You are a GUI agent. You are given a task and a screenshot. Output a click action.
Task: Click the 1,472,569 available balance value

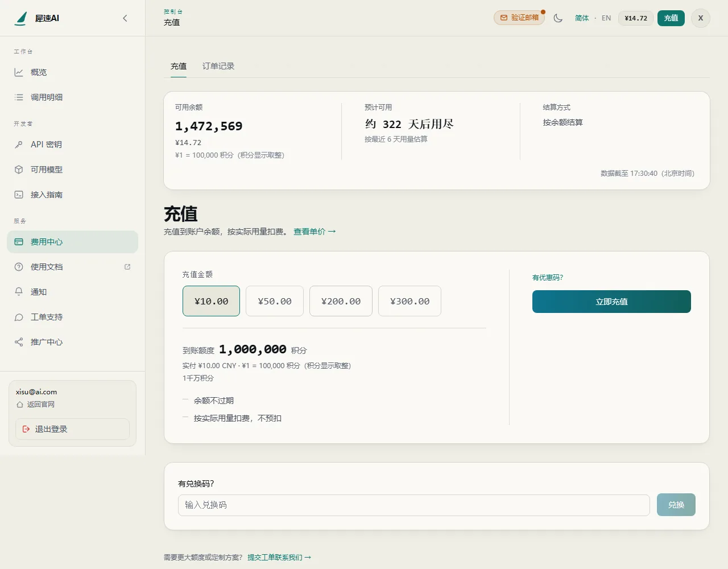(x=209, y=126)
